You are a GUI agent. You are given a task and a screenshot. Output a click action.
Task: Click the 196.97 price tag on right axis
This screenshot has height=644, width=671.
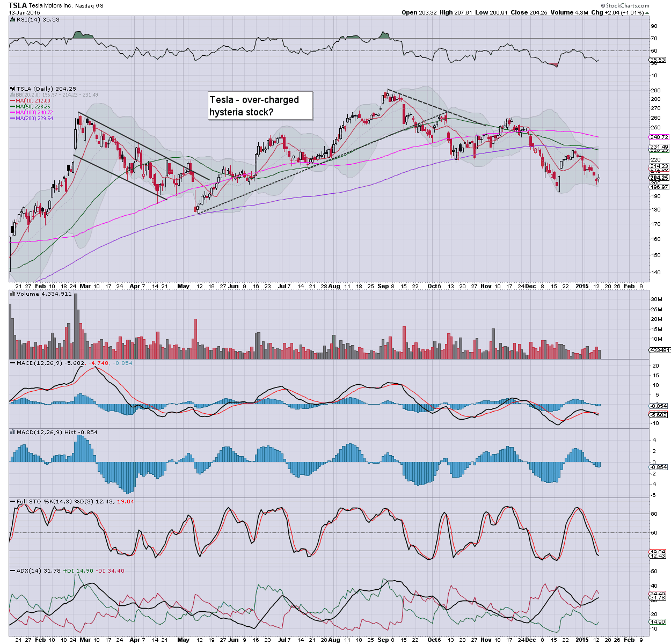click(x=659, y=187)
